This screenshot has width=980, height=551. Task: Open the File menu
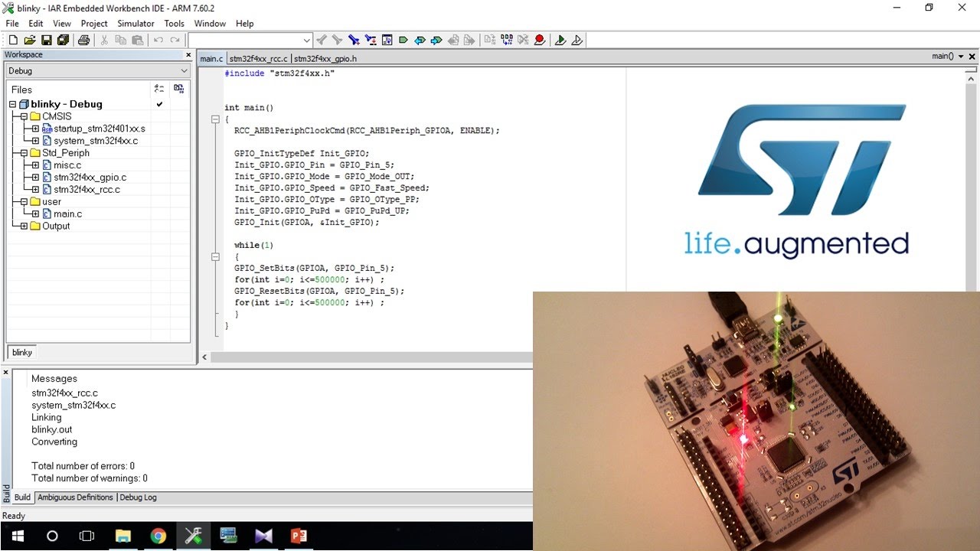pos(12,24)
